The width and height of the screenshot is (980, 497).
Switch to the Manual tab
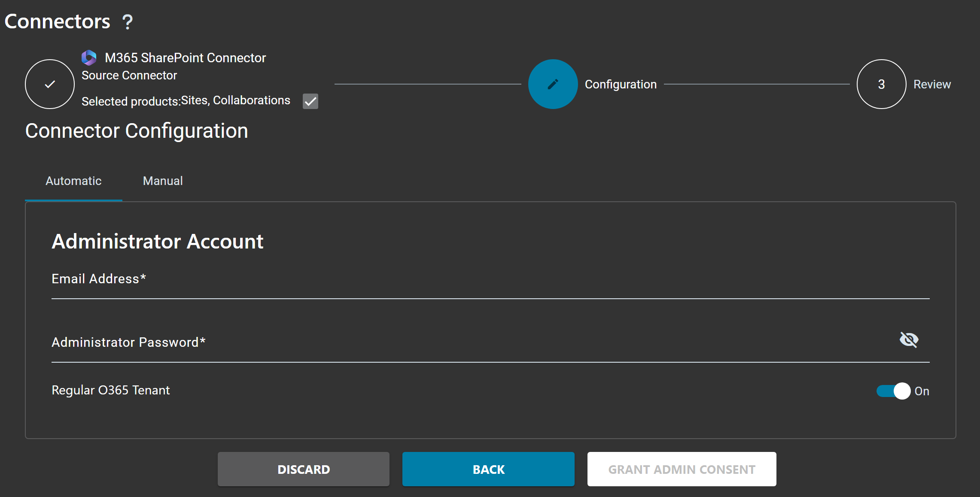[163, 181]
